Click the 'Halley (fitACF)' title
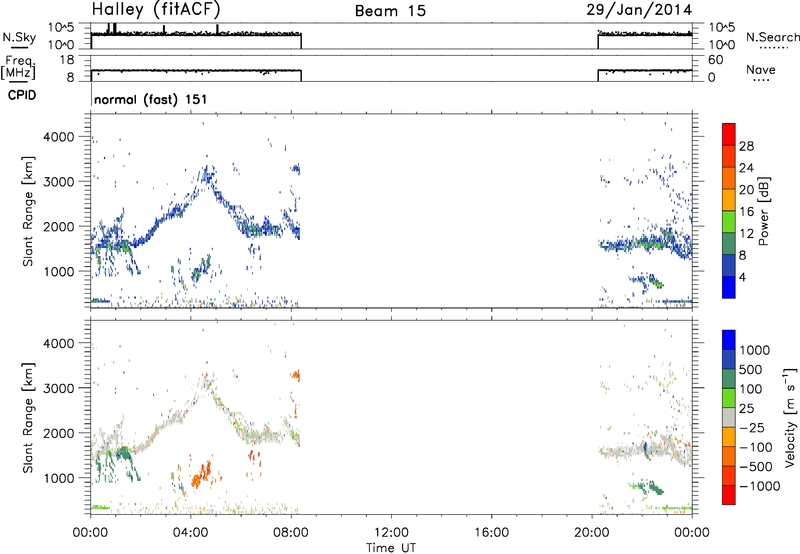 156,10
